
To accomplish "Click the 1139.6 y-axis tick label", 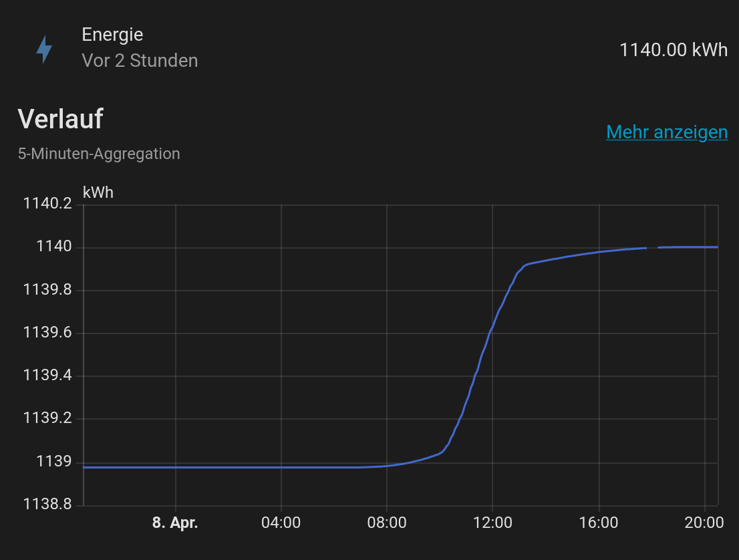I will tap(47, 333).
